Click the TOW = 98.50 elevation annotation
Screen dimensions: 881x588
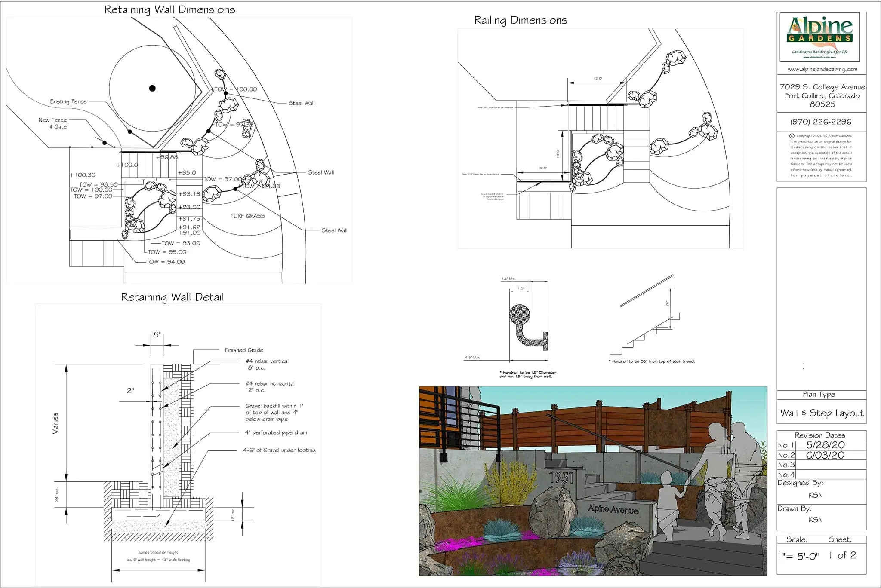(99, 184)
